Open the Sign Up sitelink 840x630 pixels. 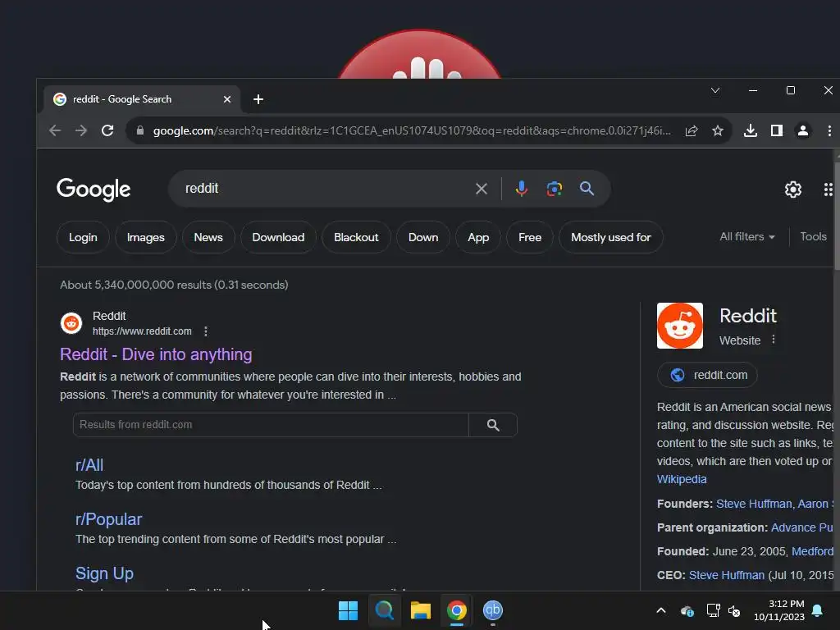104,573
